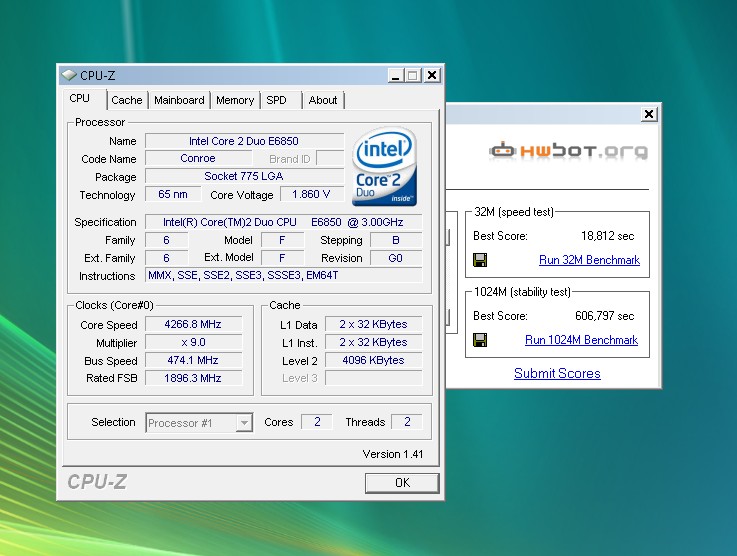Open the Memory tab
This screenshot has width=737, height=556.
pos(235,100)
